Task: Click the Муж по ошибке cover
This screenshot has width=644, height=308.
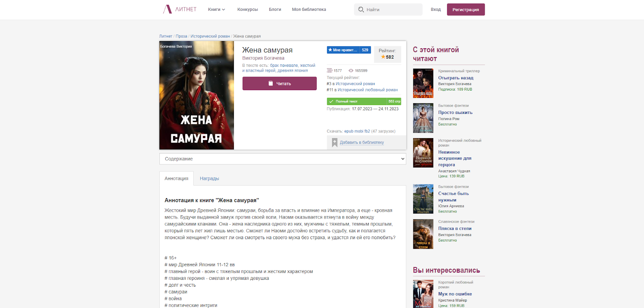Action: [423, 294]
